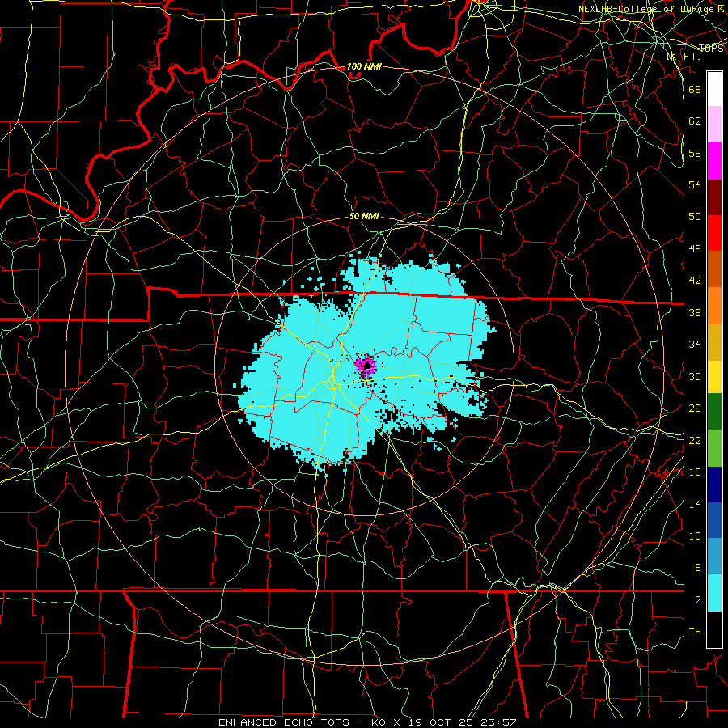Click legend value '54'

pyautogui.click(x=695, y=184)
